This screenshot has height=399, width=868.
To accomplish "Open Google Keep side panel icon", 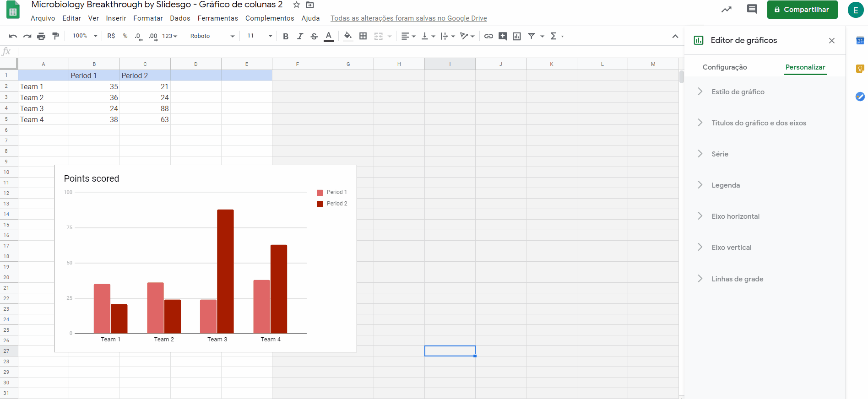I will coord(860,69).
